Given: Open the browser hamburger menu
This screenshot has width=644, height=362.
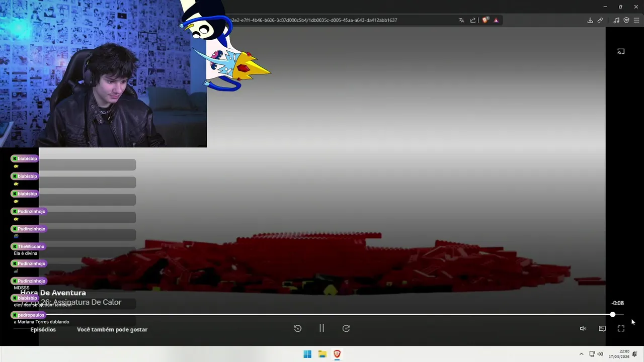Looking at the screenshot, I should coord(636,20).
